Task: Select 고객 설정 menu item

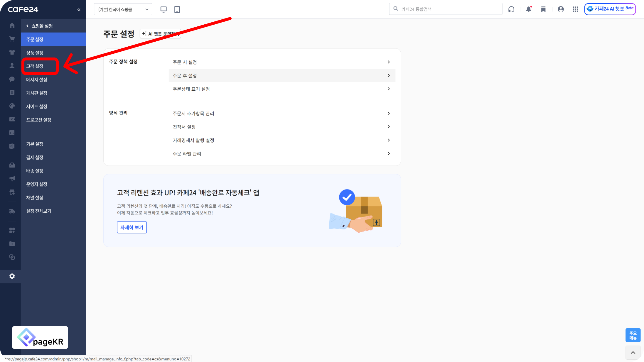Action: pyautogui.click(x=35, y=66)
